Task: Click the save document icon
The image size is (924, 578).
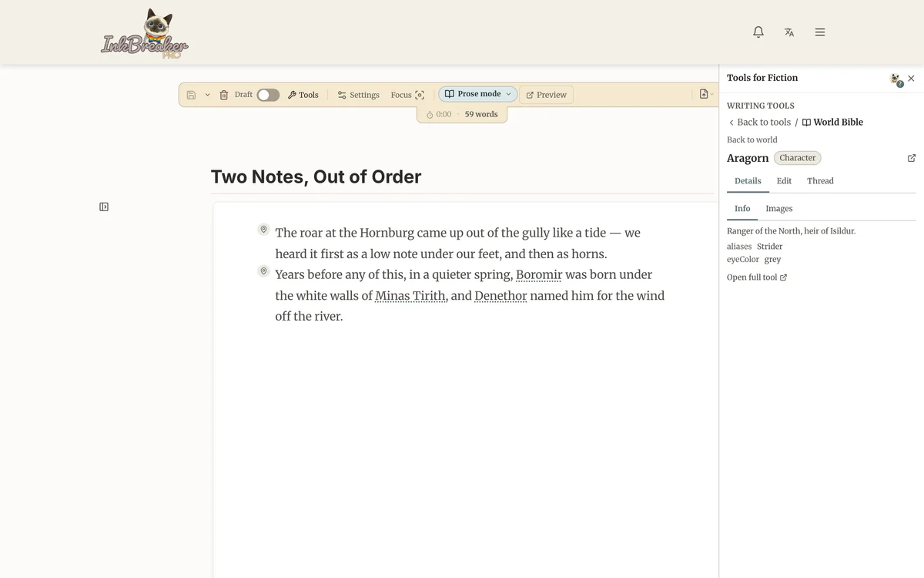Action: [x=191, y=95]
